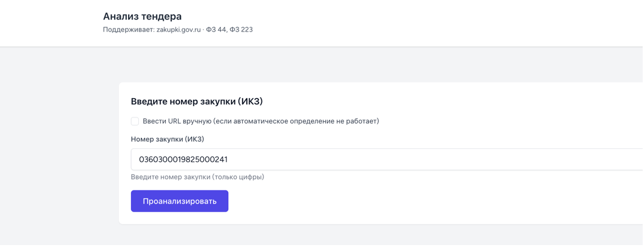Focus the procurement number input field
Viewport: 644px width, 247px height.
[x=387, y=159]
